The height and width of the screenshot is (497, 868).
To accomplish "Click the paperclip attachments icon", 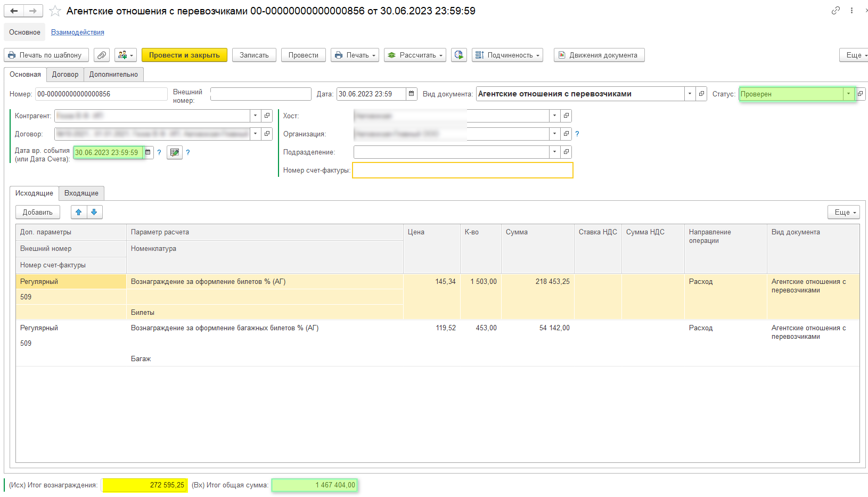I will coord(102,55).
